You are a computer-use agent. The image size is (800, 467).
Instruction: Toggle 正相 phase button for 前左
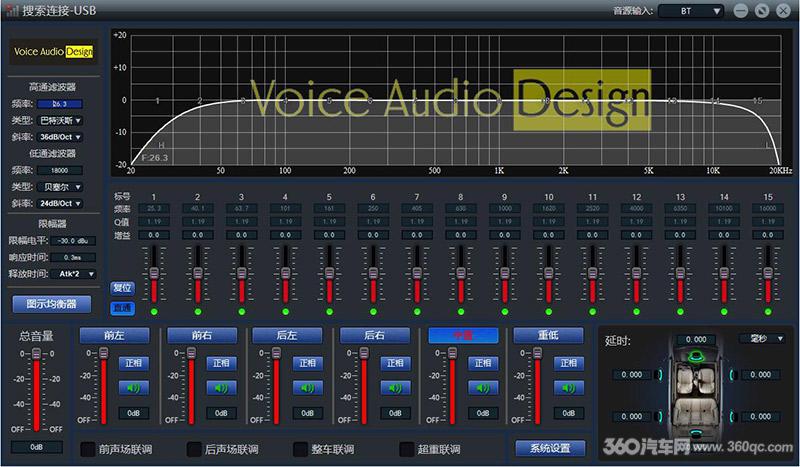point(134,363)
